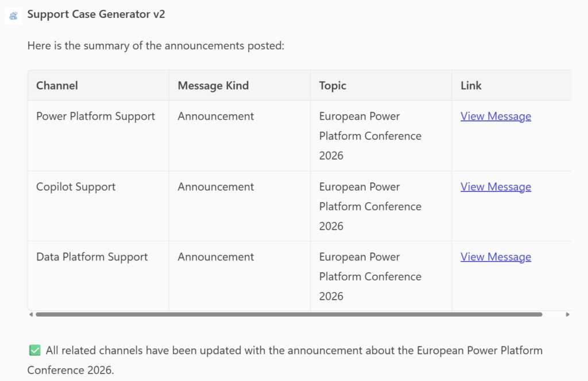Open View Message for Copilot Support
Image resolution: width=588 pixels, height=381 pixels.
coord(496,187)
